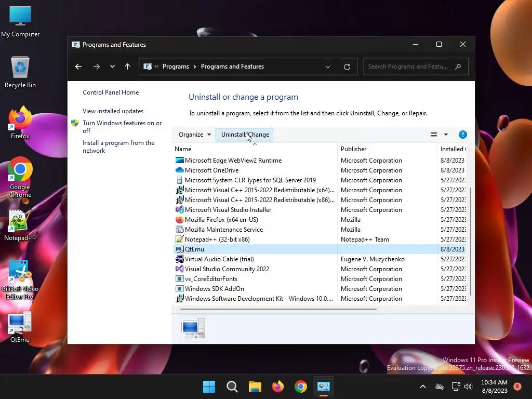Show hidden system tray icons
532x399 pixels.
coord(423,387)
